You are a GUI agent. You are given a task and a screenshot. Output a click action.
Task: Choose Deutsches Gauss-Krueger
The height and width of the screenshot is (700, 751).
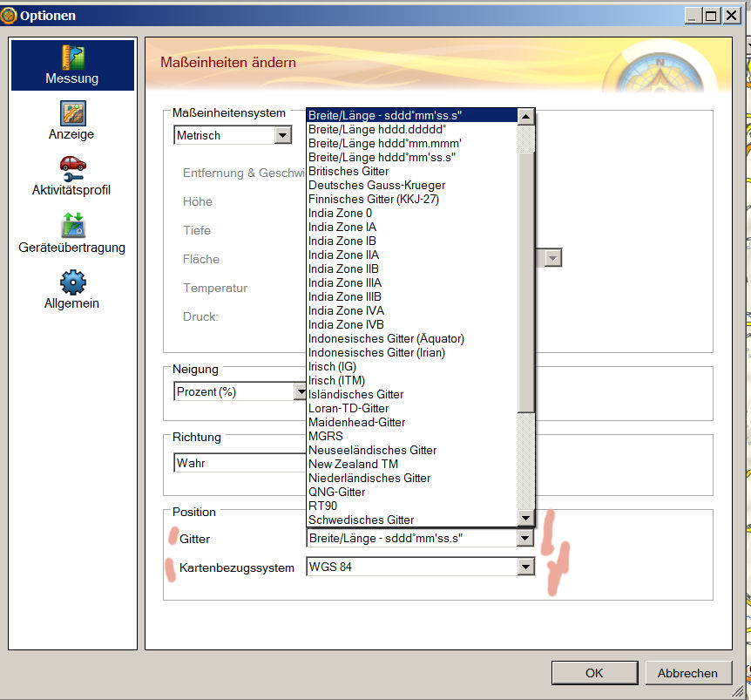(x=412, y=185)
